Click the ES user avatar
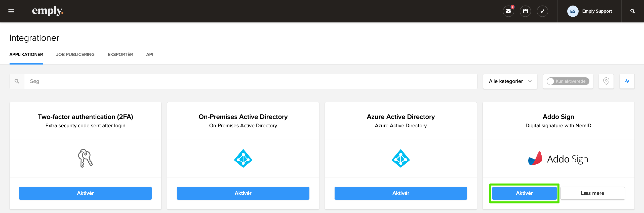 coord(573,11)
